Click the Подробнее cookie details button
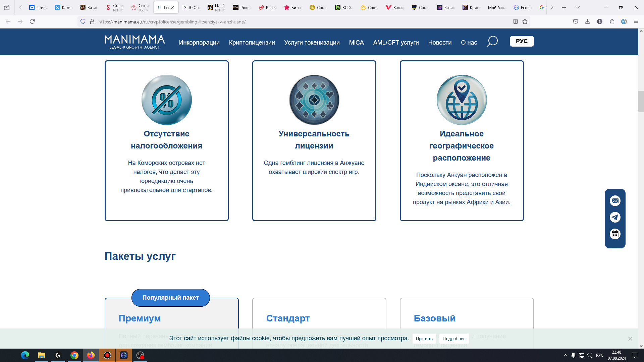 tap(454, 339)
